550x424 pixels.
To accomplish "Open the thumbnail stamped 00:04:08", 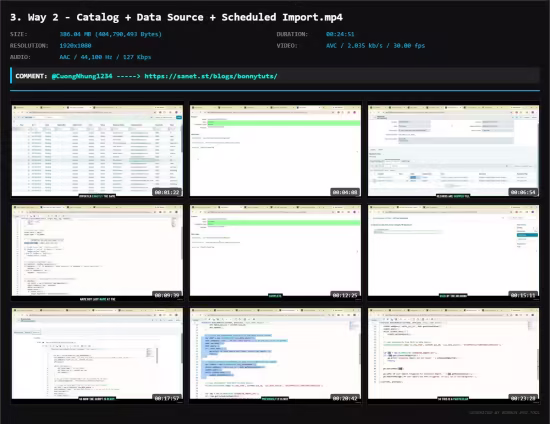I will pyautogui.click(x=275, y=150).
